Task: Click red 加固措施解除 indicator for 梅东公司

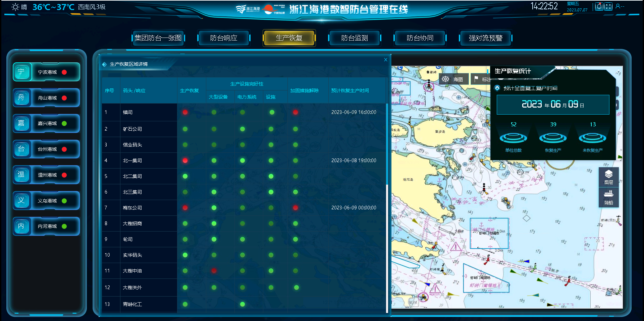Action: [295, 208]
